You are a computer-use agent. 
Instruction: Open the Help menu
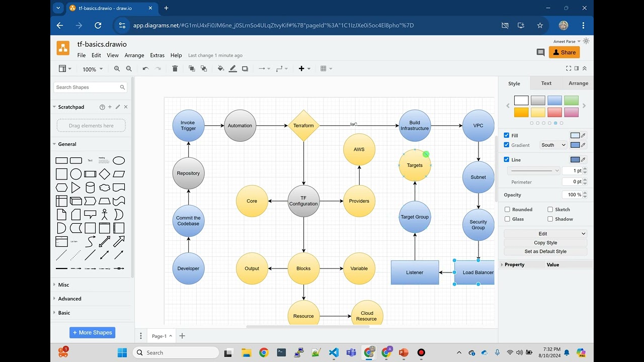pos(176,55)
